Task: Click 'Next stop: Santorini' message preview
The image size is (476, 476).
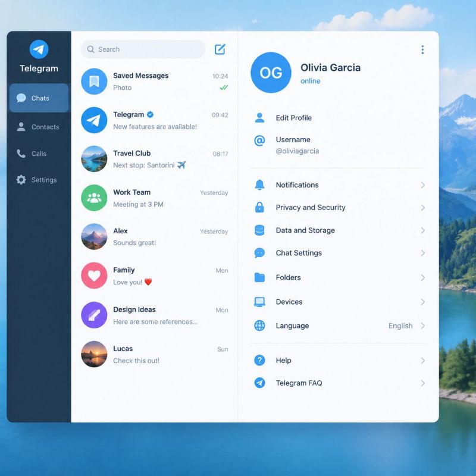Action: 149,165
